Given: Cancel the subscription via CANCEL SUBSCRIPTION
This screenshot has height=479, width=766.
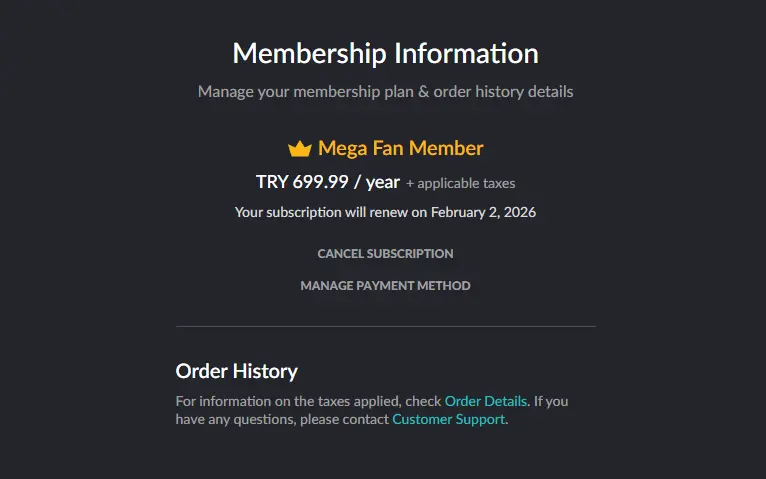Looking at the screenshot, I should [x=385, y=254].
